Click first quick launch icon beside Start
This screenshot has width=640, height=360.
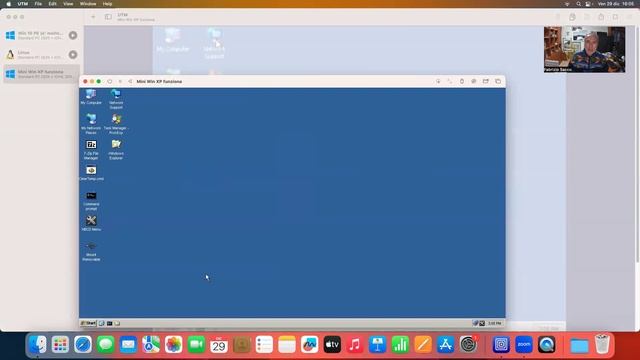[102, 323]
